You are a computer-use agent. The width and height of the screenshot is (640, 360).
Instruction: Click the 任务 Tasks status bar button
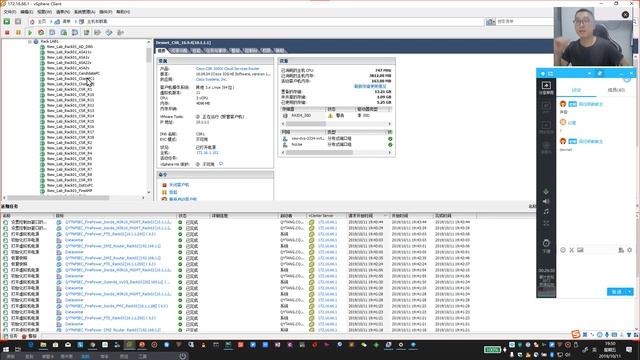coord(10,336)
